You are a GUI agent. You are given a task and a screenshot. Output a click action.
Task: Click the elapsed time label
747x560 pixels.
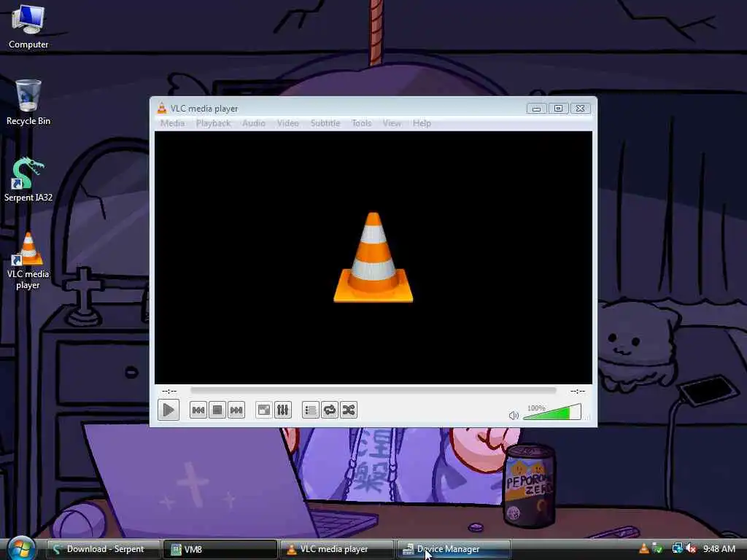click(x=169, y=392)
